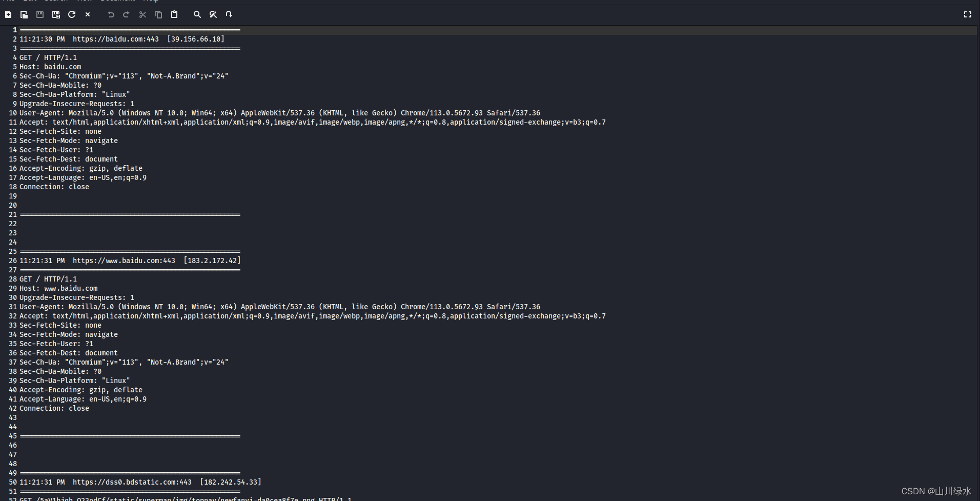
Task: Place cursor on line 4 GET / HTTP/1.1
Action: tap(48, 57)
